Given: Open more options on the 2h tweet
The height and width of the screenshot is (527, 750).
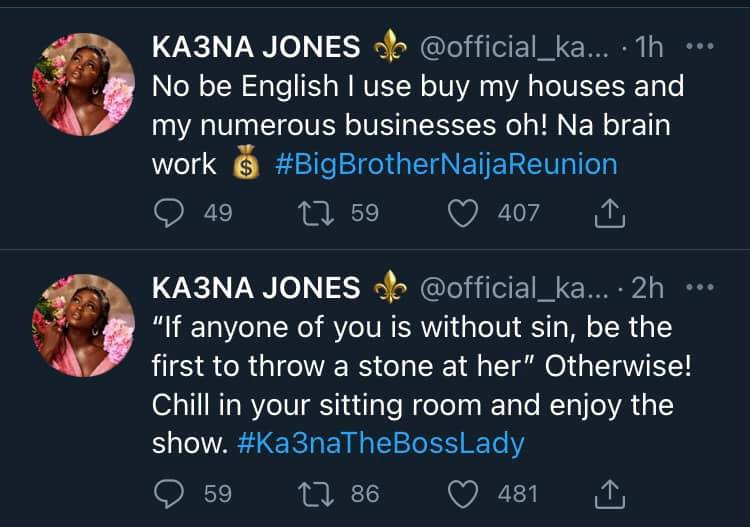Looking at the screenshot, I should point(704,287).
